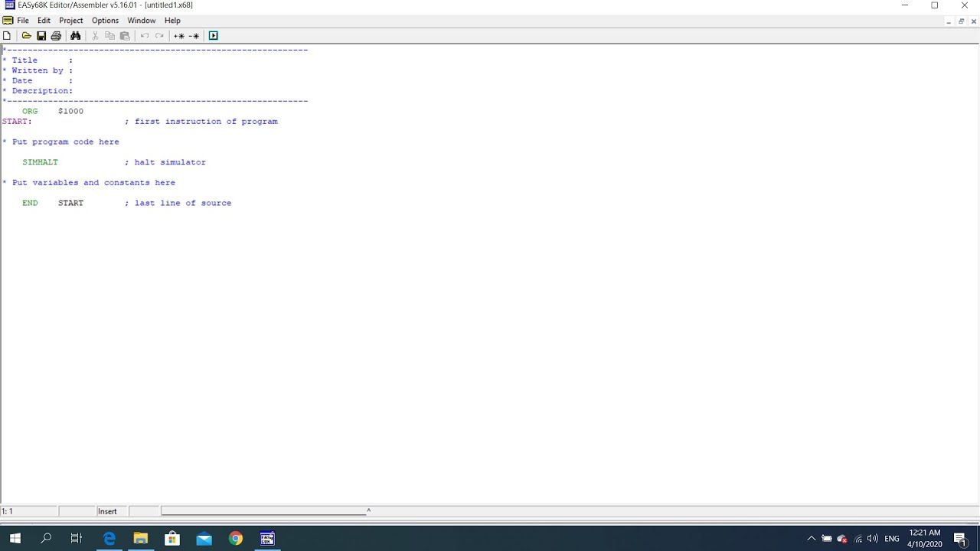
Task: Assemble the source with the play icon
Action: pos(214,36)
